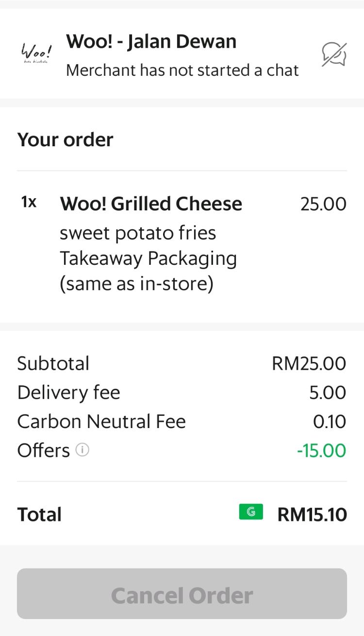This screenshot has width=364, height=636.
Task: Click the 1x quantity indicator
Action: point(29,202)
